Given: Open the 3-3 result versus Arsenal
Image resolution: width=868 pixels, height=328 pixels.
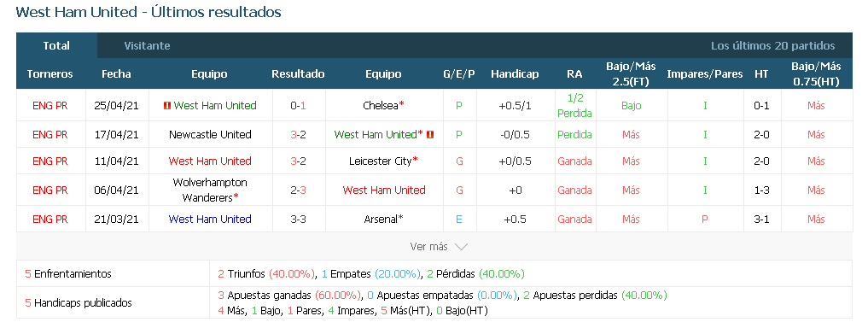Looking at the screenshot, I should [x=299, y=219].
